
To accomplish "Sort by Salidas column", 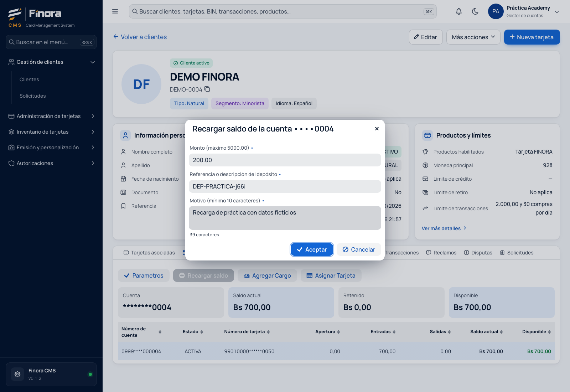I will 449,332.
